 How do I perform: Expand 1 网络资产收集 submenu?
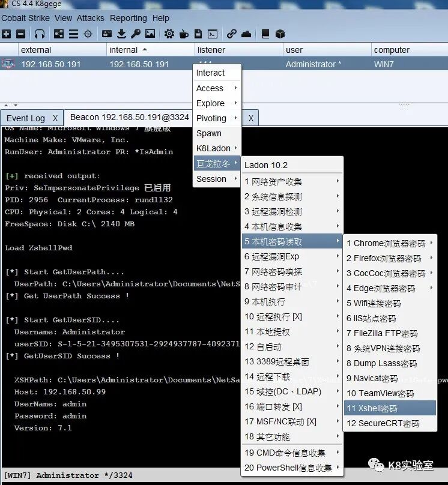(292, 181)
